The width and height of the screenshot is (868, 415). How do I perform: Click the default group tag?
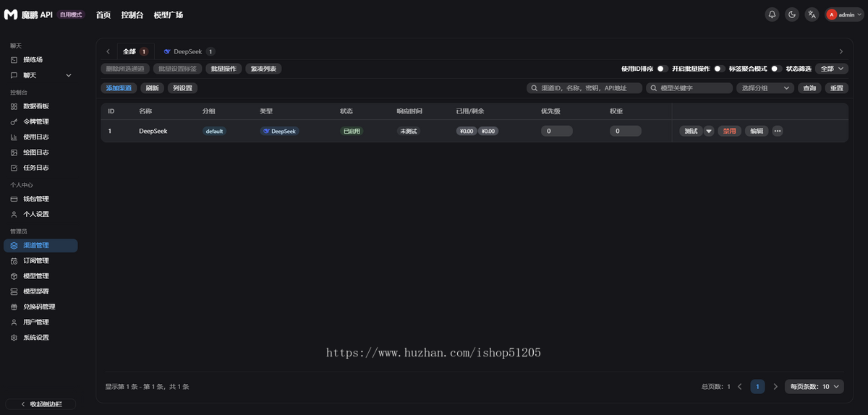point(214,131)
